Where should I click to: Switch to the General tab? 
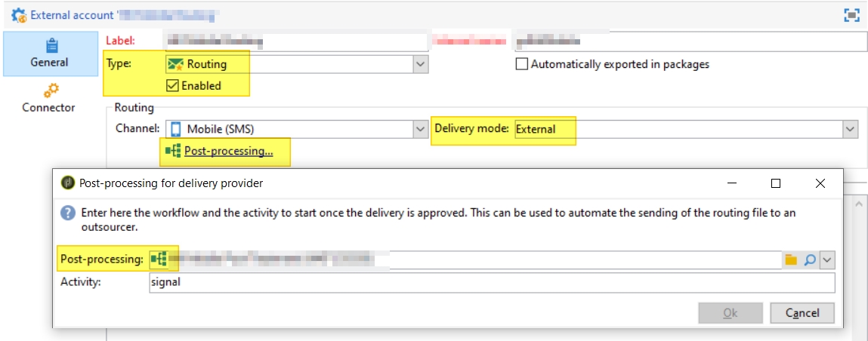[x=50, y=54]
